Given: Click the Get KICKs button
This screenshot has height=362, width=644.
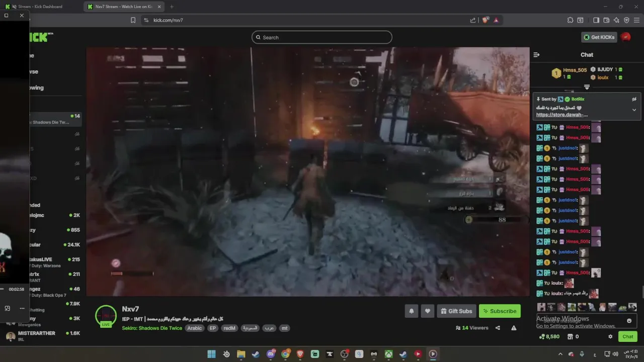Looking at the screenshot, I should [599, 37].
